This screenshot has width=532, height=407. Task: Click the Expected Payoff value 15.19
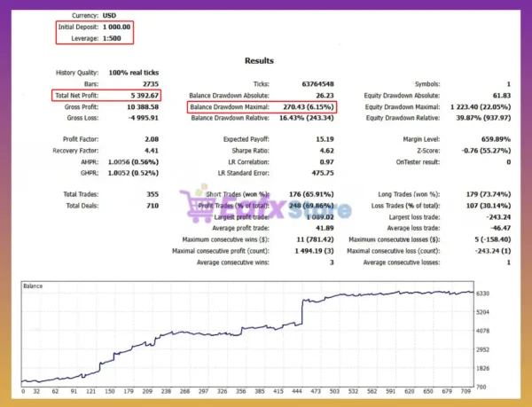coord(325,139)
